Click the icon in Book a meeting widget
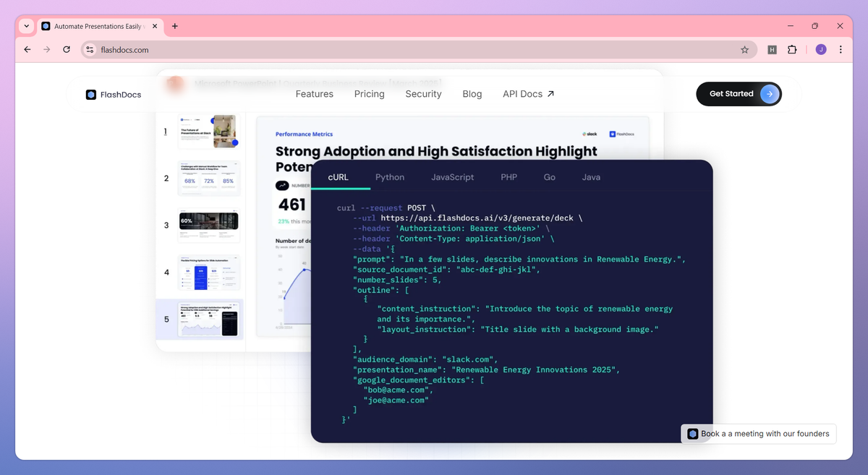 (x=692, y=434)
